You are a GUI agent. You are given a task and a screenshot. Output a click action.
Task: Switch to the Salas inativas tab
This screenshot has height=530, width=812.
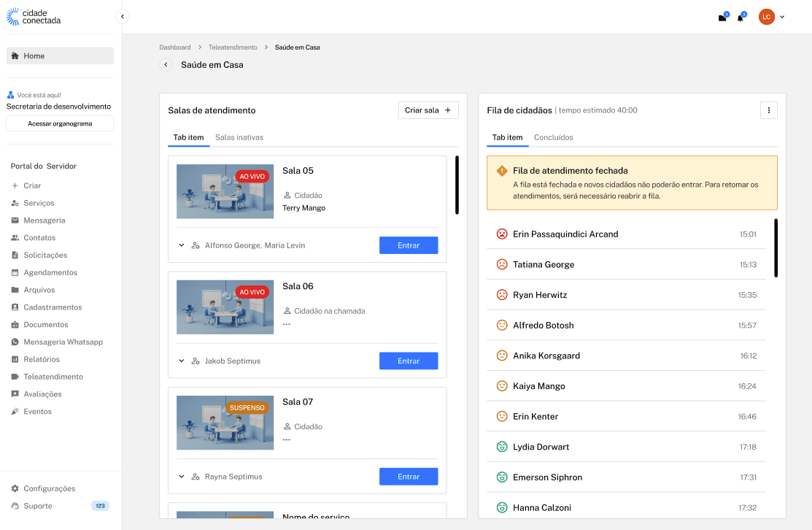click(239, 137)
